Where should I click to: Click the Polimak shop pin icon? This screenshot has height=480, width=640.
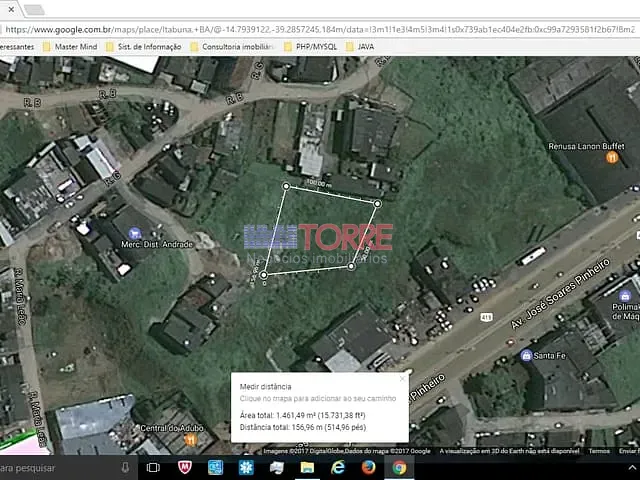[x=624, y=295]
